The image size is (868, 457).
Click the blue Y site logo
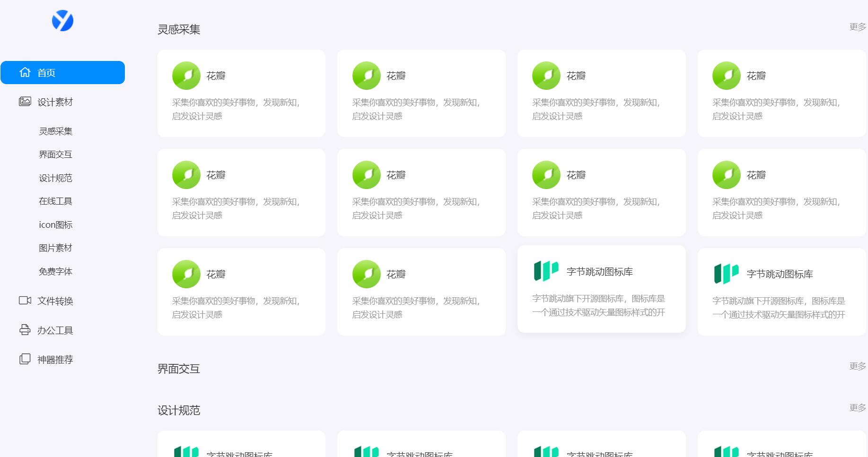tap(62, 21)
